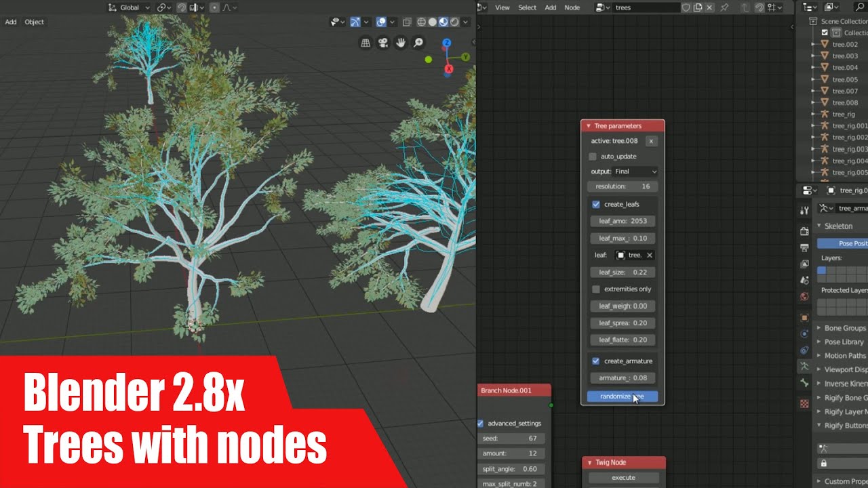This screenshot has height=488, width=868.
Task: Collapse the Twig Node
Action: pos(589,462)
